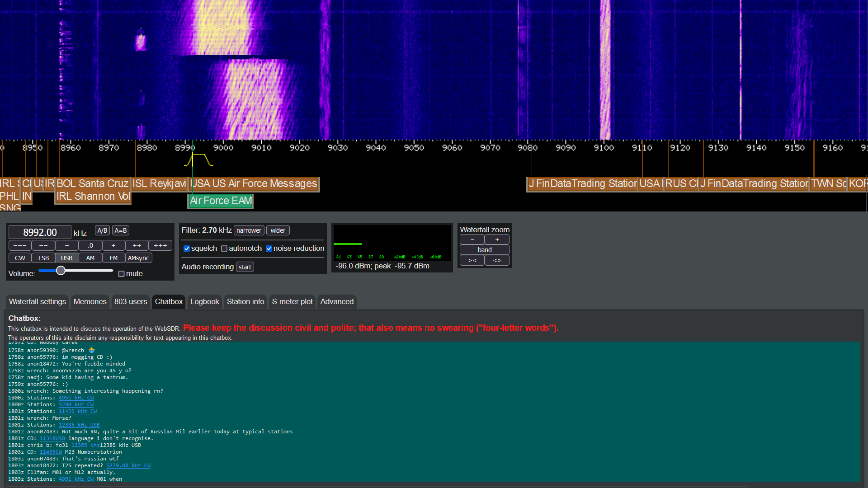The image size is (868, 488).
Task: Start audio recording
Action: (x=245, y=267)
